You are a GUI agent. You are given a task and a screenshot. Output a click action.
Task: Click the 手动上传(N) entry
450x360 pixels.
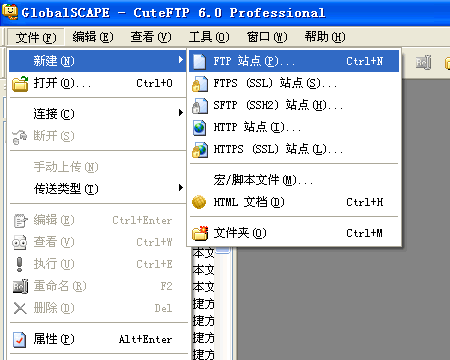coord(97,167)
